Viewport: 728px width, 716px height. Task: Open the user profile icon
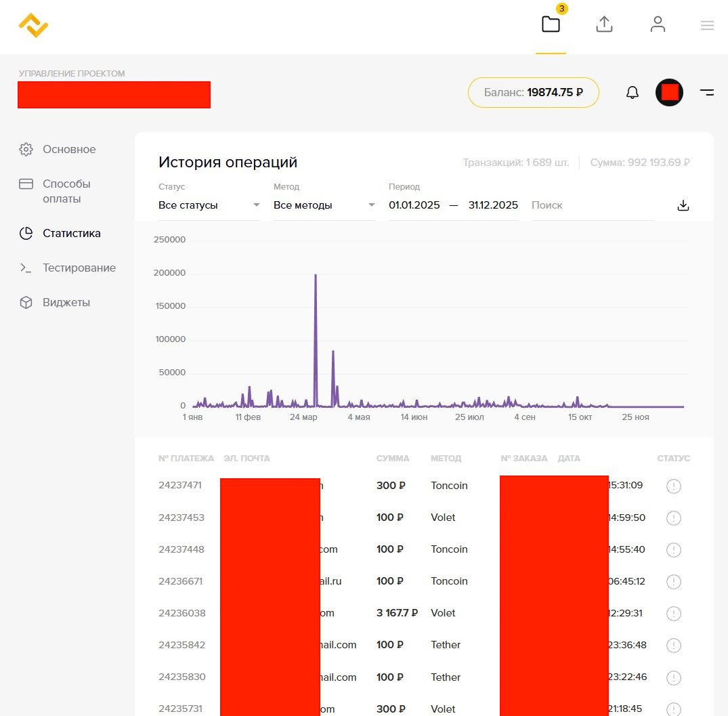tap(658, 25)
